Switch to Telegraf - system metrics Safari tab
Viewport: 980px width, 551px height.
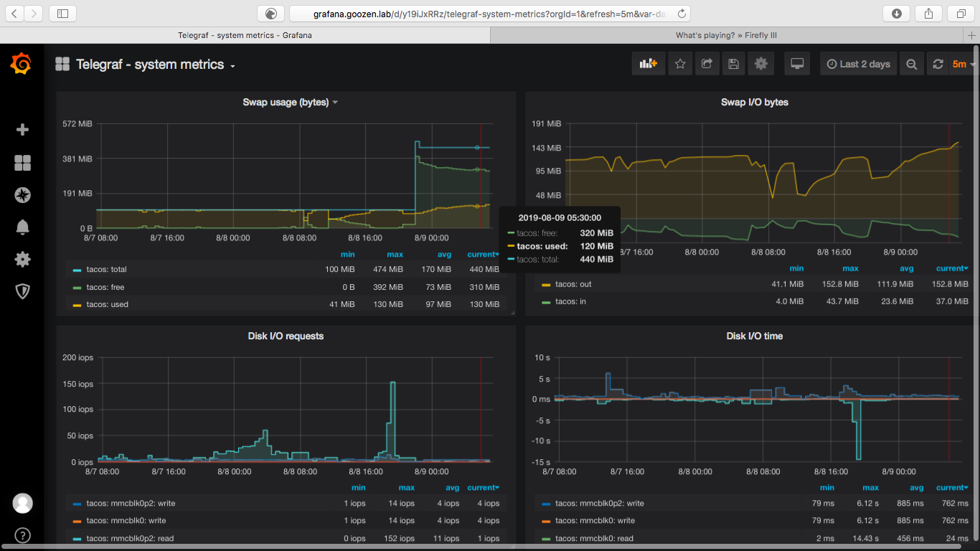[x=245, y=35]
